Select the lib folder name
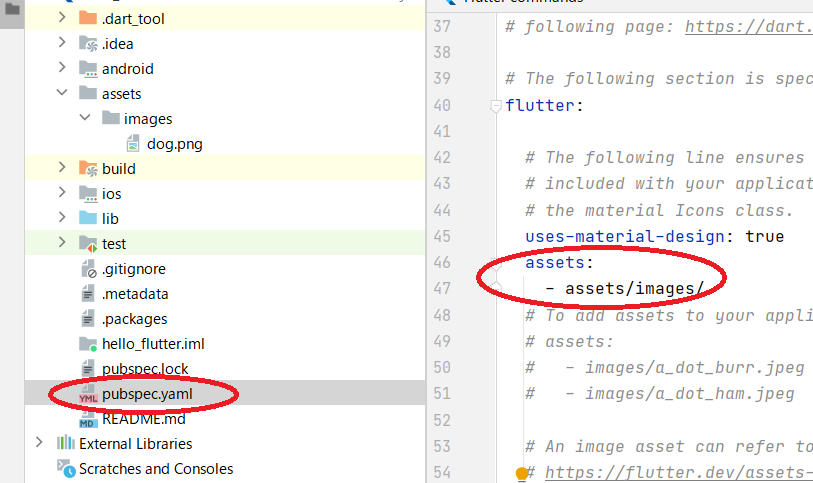Screen dimensions: 813x483 pos(110,218)
